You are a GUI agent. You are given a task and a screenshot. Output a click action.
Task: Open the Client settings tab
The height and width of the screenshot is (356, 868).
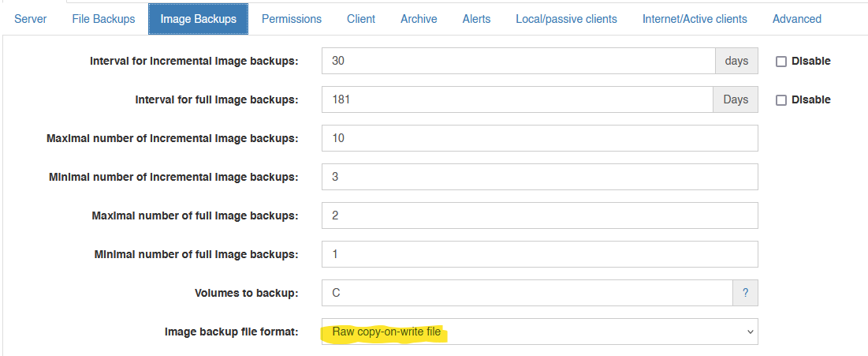(361, 19)
